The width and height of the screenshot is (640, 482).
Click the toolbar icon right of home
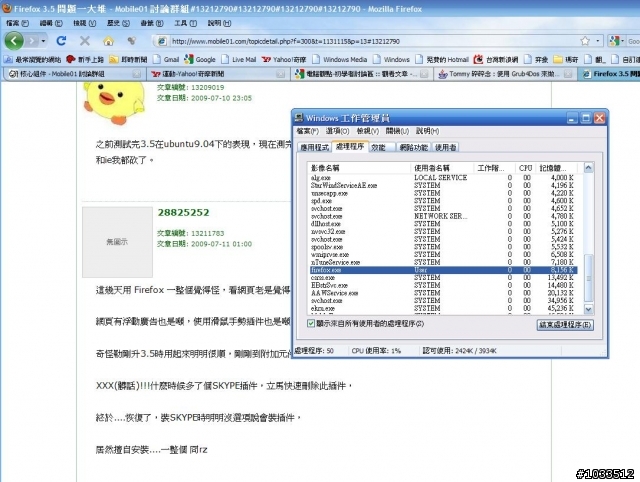(x=131, y=41)
